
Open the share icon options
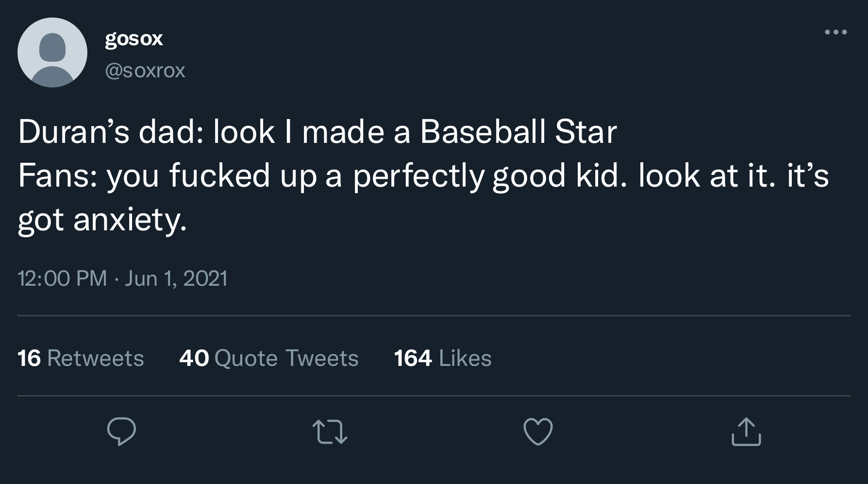click(x=746, y=432)
